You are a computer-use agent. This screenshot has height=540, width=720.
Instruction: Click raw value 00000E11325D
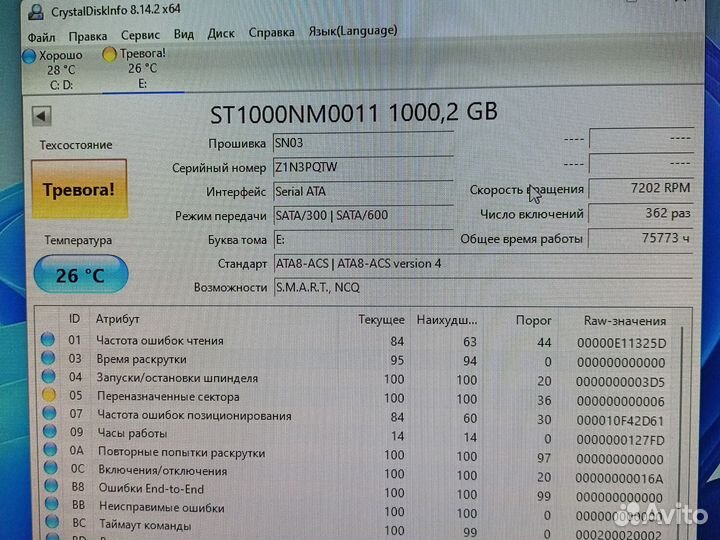pyautogui.click(x=621, y=343)
